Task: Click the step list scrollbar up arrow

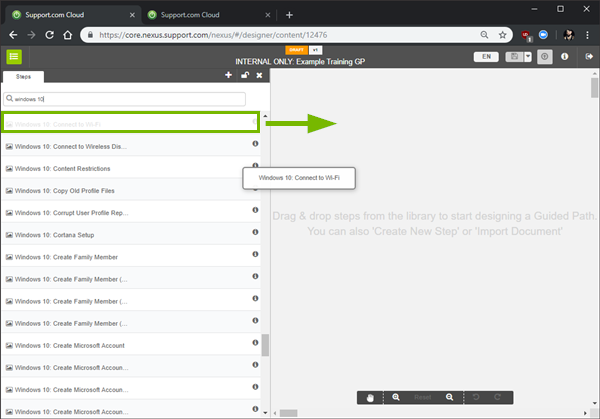Action: (265, 116)
